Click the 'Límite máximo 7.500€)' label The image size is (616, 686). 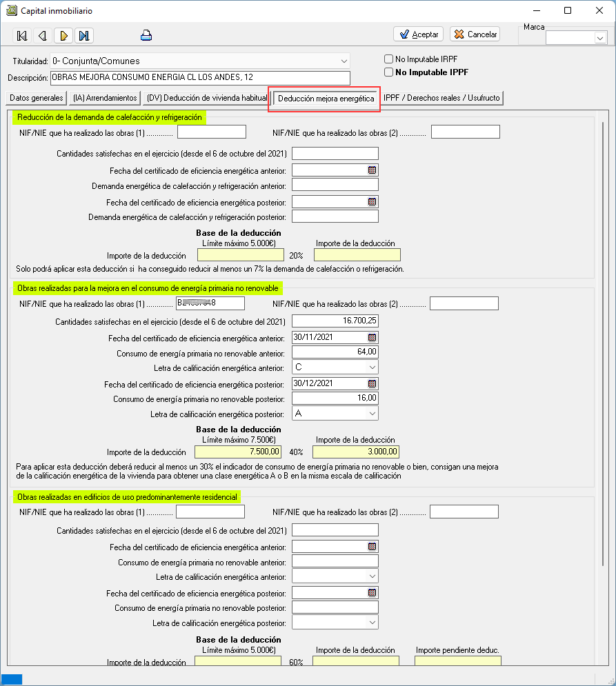239,440
